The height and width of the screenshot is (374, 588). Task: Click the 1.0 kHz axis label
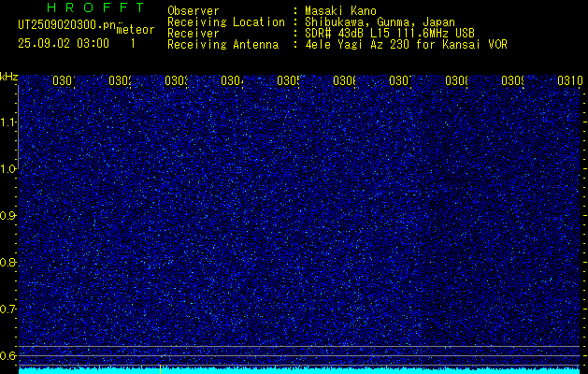8,169
